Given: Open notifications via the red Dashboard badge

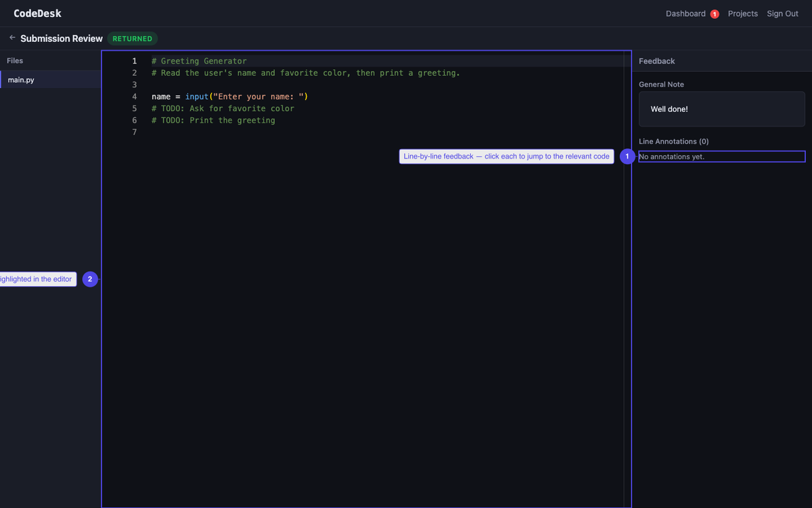Looking at the screenshot, I should coord(715,14).
